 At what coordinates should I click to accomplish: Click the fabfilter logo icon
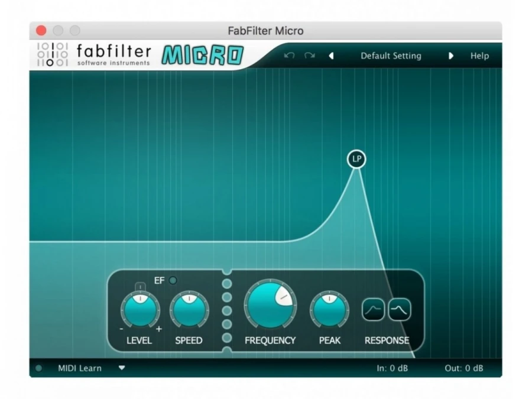click(52, 54)
